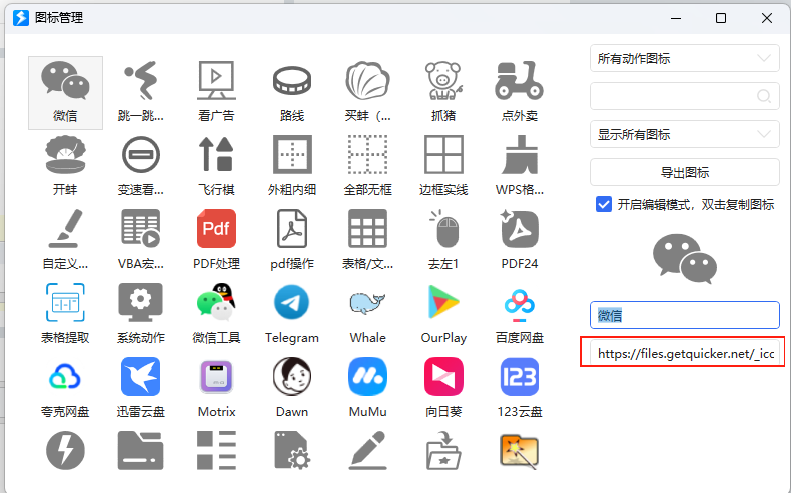The image size is (791, 493).
Task: Focus the icon name field showing 微信
Action: click(685, 315)
